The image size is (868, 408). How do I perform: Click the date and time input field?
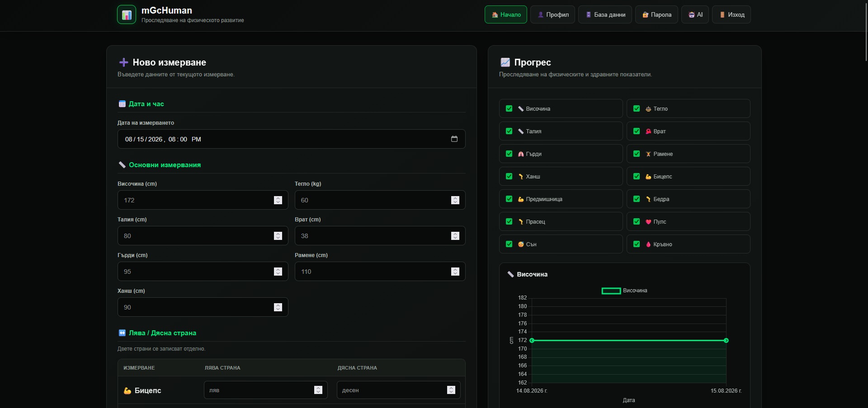click(x=292, y=139)
